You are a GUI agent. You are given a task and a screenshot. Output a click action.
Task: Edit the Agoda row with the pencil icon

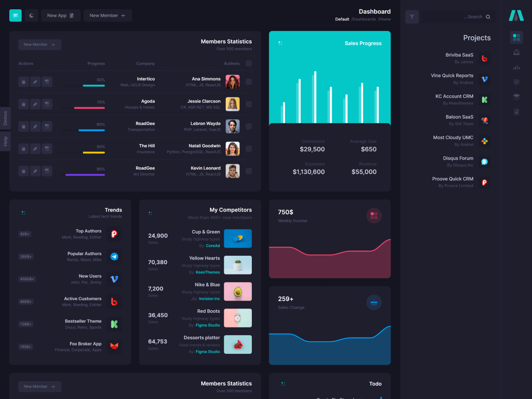coord(35,104)
